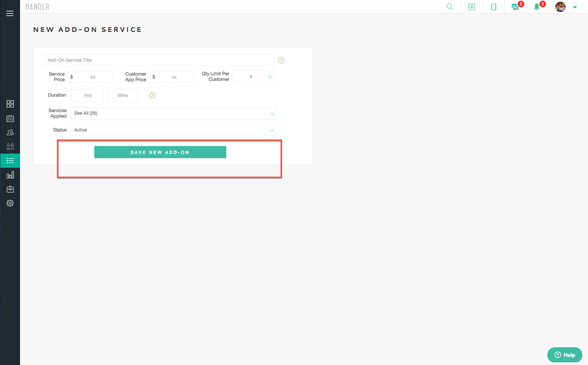Select the active list menu in sidebar
This screenshot has height=365, width=588.
click(x=10, y=160)
